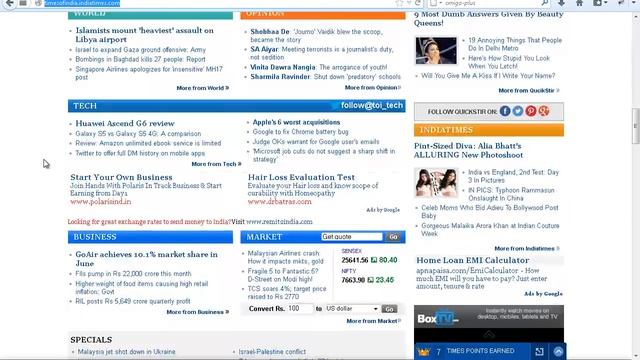The height and width of the screenshot is (360, 640).
Task: Click the page vertical scrollbar thumb
Action: click(x=636, y=127)
